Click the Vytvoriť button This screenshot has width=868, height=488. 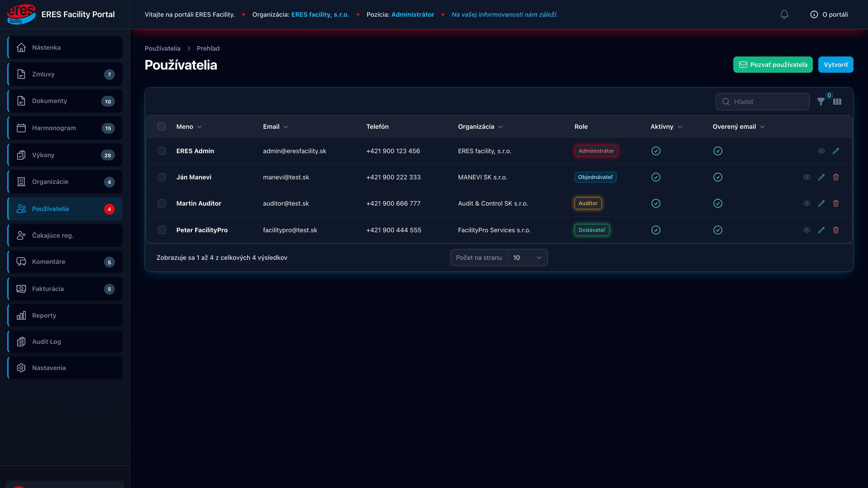[836, 65]
